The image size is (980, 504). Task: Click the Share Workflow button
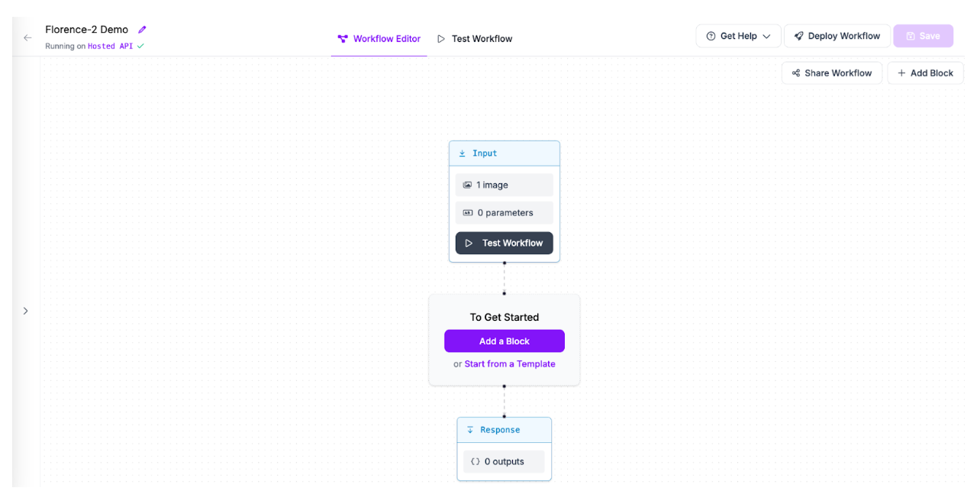831,73
